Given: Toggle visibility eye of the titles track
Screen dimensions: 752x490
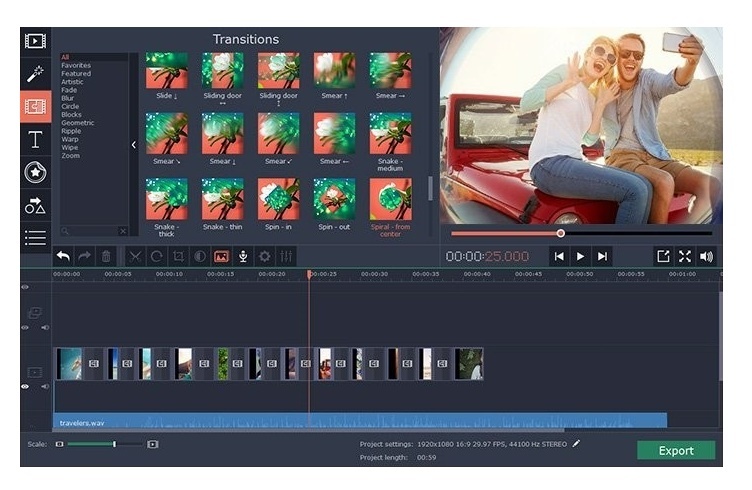Looking at the screenshot, I should tap(25, 287).
